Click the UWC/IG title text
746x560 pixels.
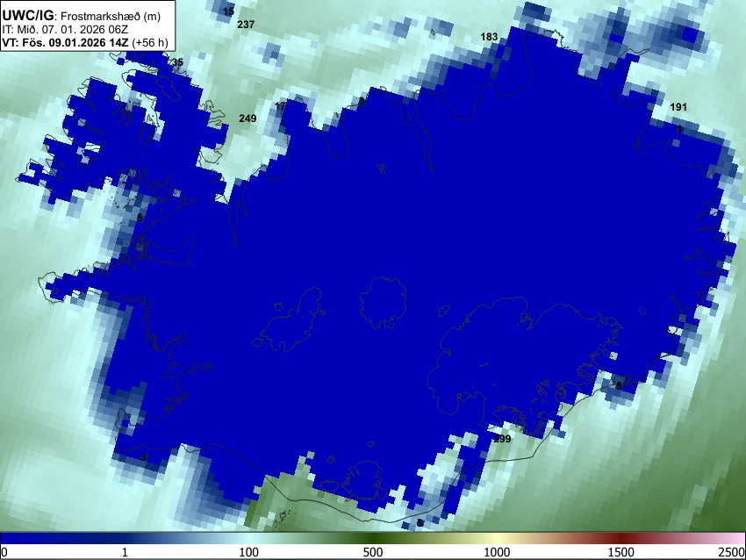[28, 15]
